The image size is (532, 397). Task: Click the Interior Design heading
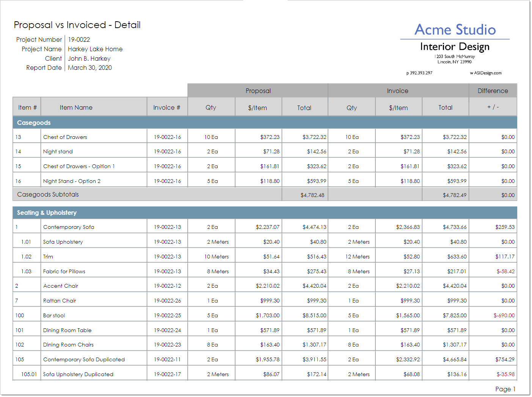coord(455,47)
